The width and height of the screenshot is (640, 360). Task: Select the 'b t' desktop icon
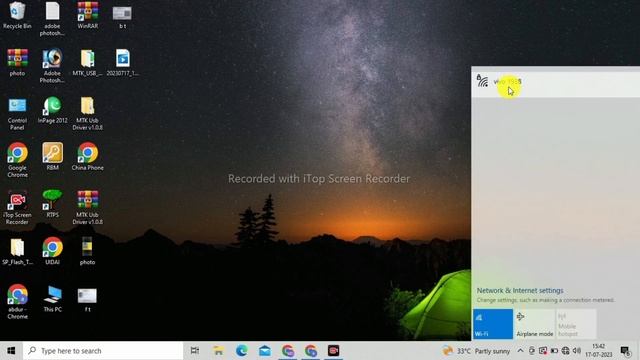point(122,16)
